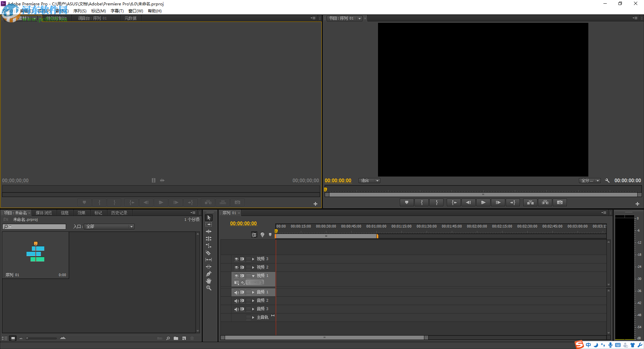Mark Out point in Program monitor
This screenshot has width=644, height=349.
click(x=436, y=202)
